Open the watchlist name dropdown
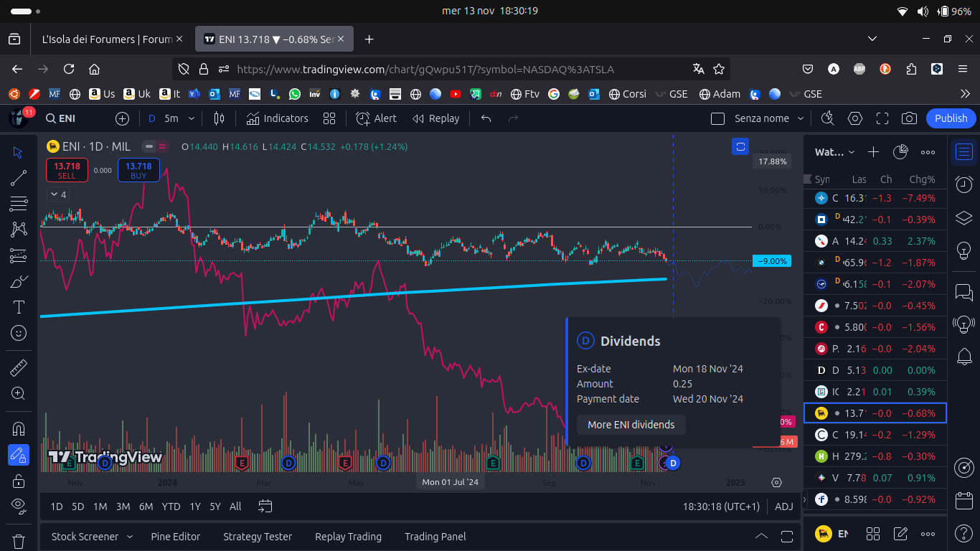 point(835,152)
